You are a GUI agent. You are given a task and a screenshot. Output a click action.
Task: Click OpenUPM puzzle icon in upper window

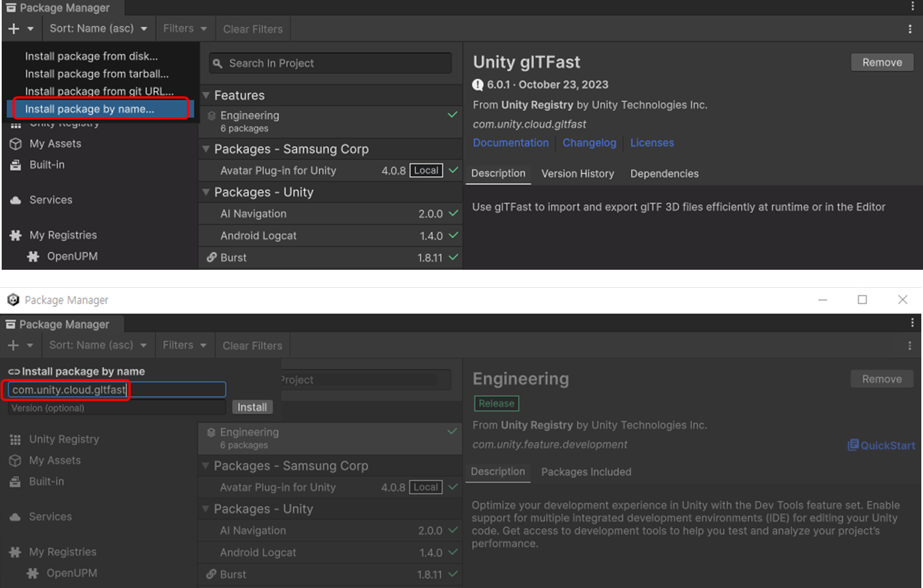pos(33,257)
